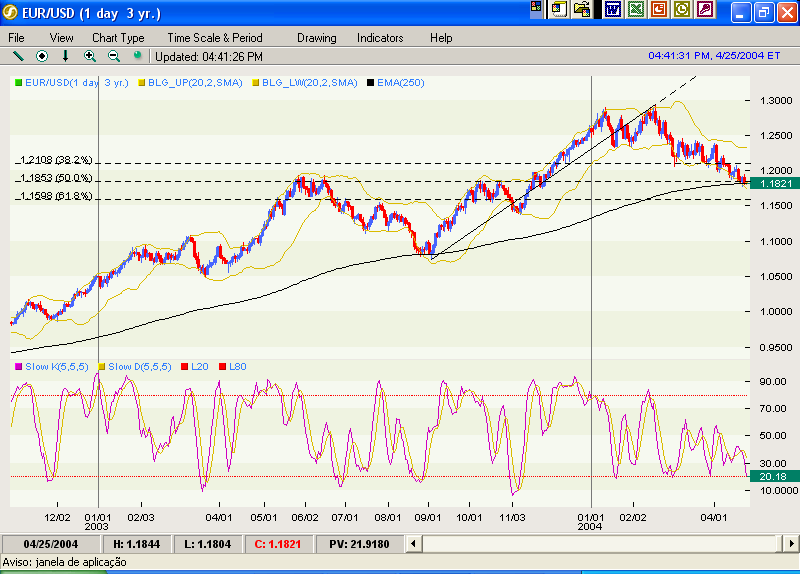Viewport: 800px width, 574px height.
Task: Click the magenta Slow K legend square
Action: click(x=18, y=366)
